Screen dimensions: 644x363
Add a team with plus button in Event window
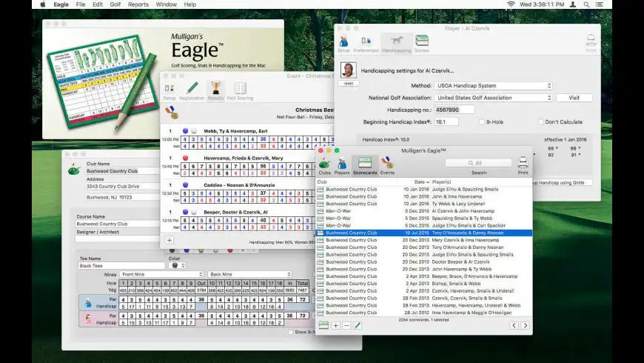[x=170, y=240]
